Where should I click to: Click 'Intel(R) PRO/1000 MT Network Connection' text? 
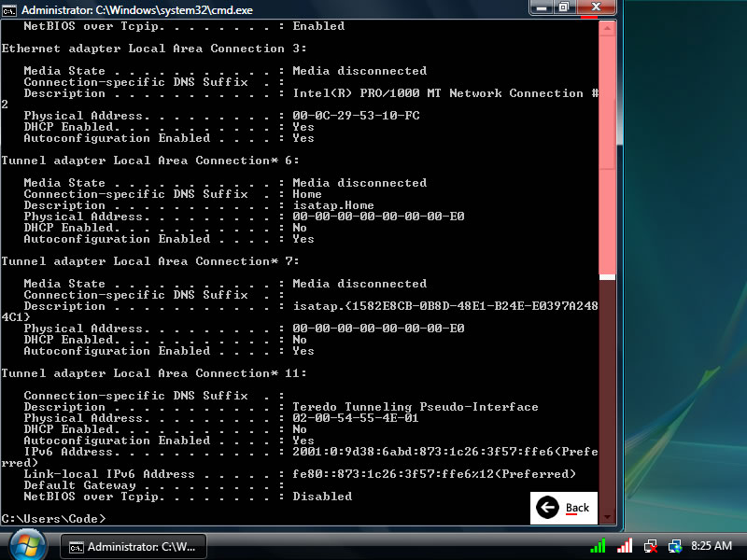pyautogui.click(x=437, y=93)
